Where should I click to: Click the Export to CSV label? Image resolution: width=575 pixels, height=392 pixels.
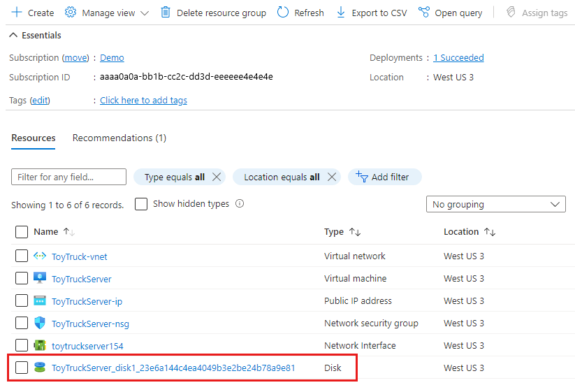click(x=379, y=13)
